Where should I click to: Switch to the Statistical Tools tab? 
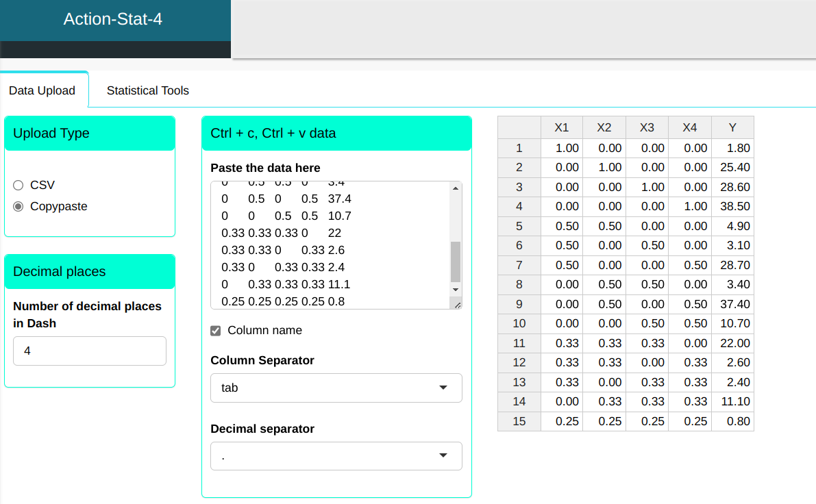(147, 90)
